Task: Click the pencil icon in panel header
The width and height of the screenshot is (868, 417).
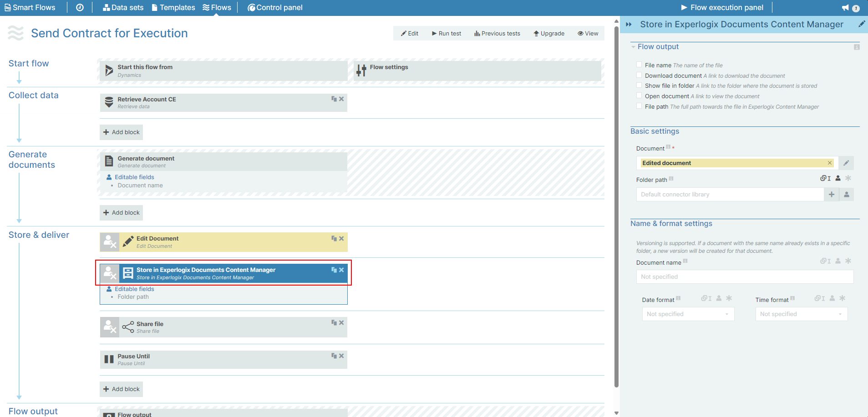Action: point(862,24)
